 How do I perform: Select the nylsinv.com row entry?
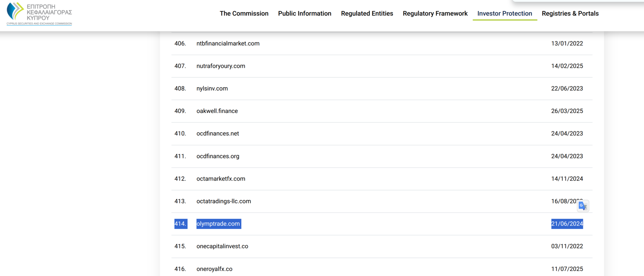pos(212,89)
